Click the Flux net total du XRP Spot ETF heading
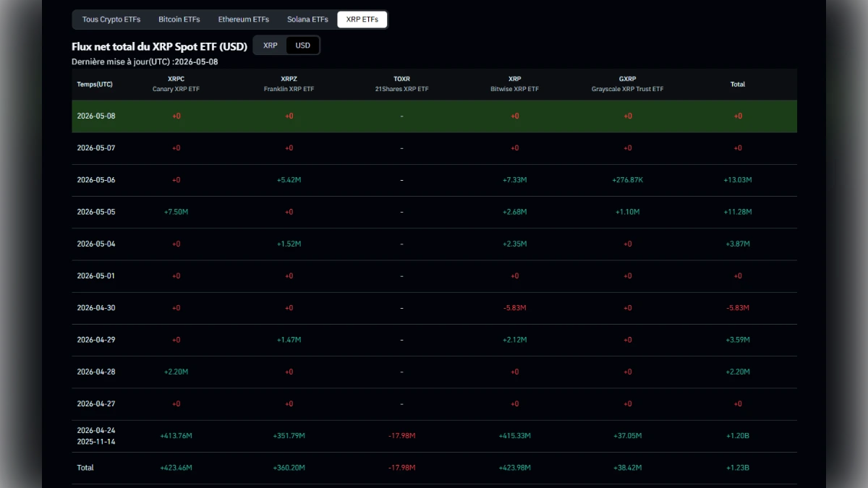This screenshot has width=868, height=488. pos(159,46)
